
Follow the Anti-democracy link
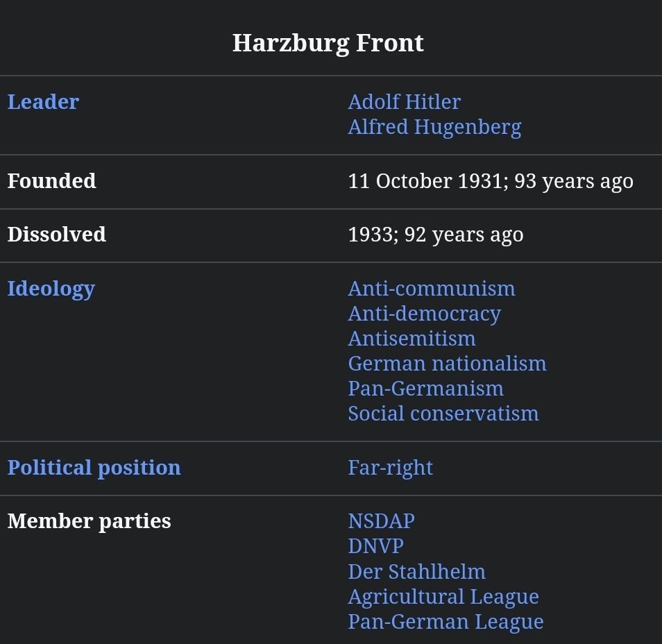click(424, 314)
